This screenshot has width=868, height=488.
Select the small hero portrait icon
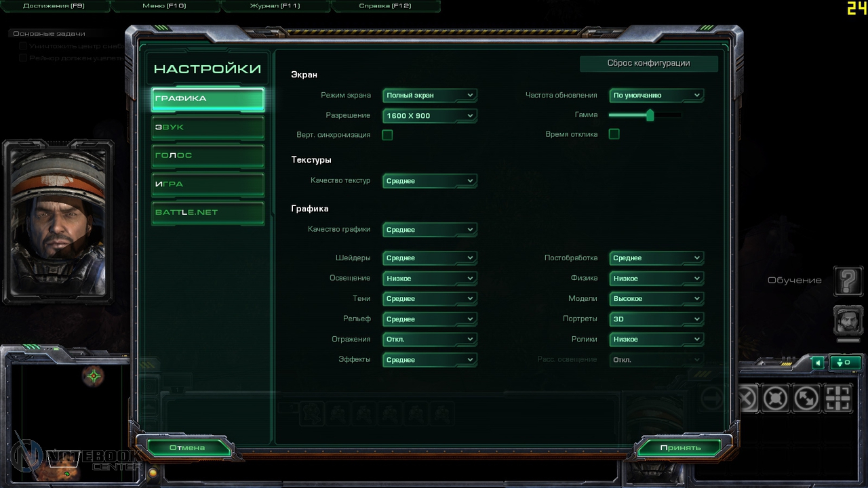coord(848,320)
